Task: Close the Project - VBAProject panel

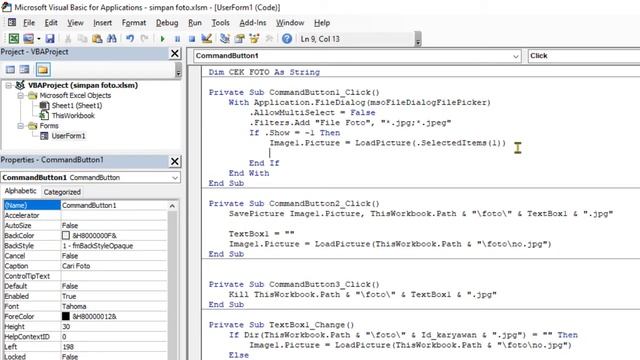Action: (175, 53)
